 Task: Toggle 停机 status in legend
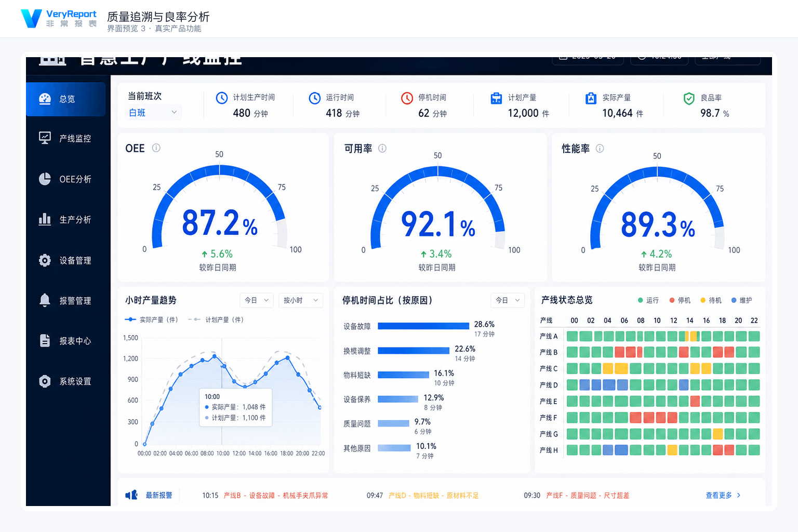680,300
